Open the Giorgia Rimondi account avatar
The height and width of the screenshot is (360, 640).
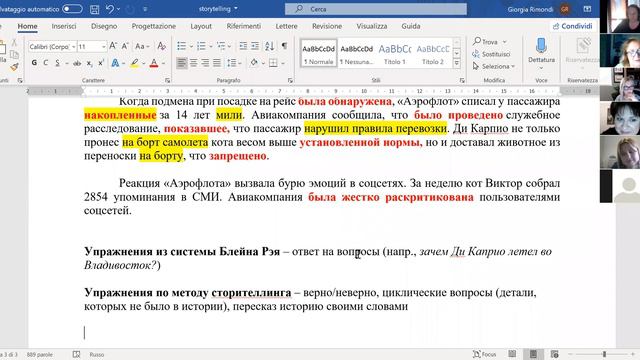565,9
